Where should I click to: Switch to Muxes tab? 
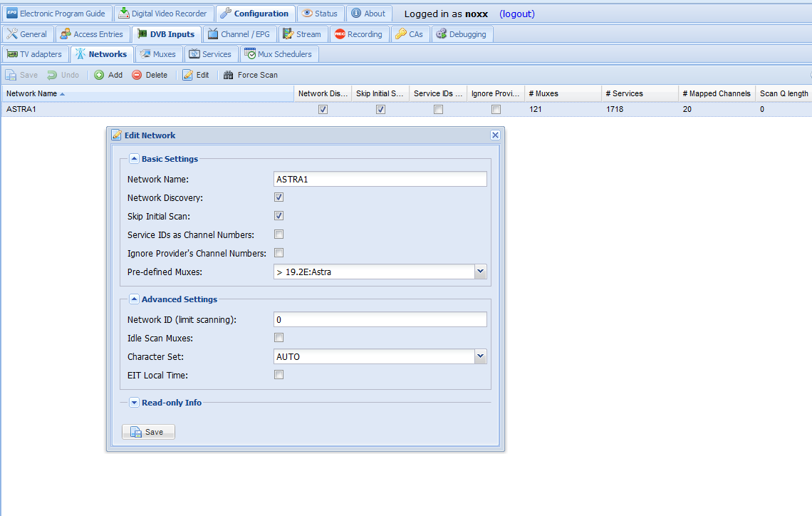coord(158,54)
